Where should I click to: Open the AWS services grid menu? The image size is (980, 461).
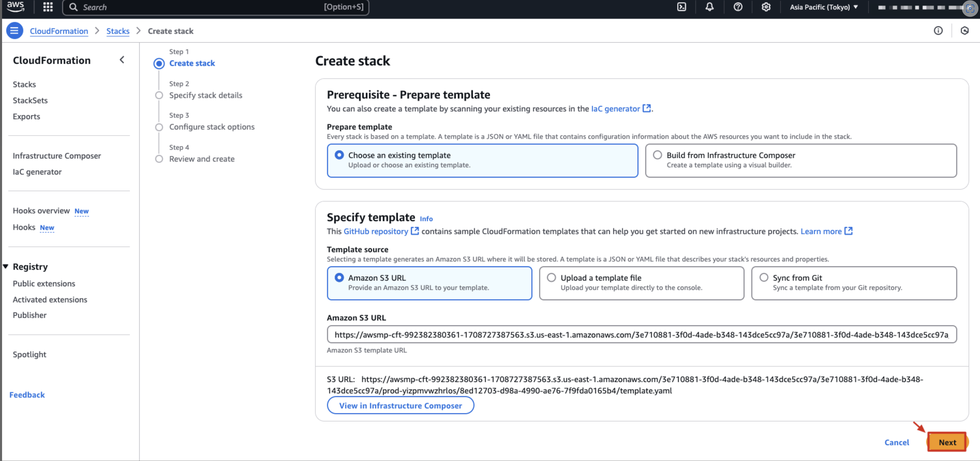[x=48, y=7]
